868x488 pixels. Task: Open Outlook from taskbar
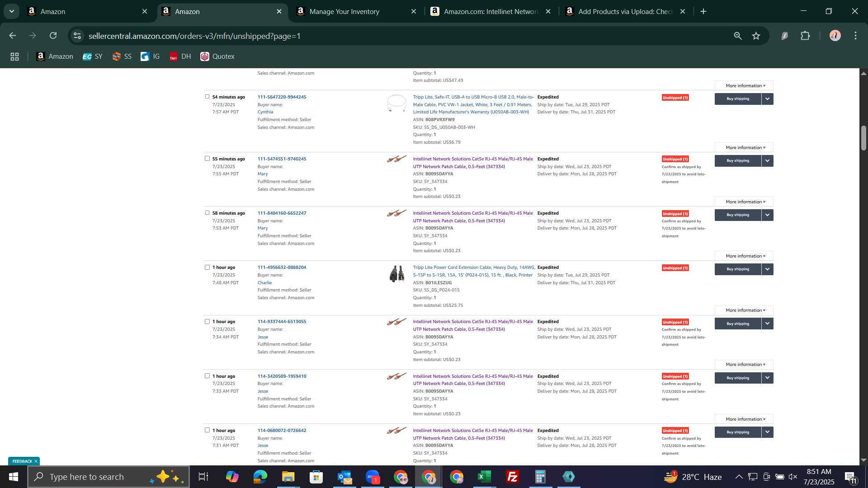click(x=344, y=477)
